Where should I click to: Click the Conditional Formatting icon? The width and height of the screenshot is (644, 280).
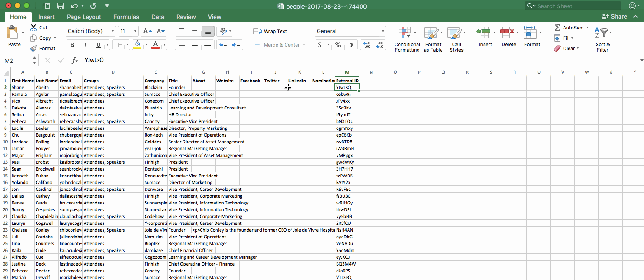(405, 33)
